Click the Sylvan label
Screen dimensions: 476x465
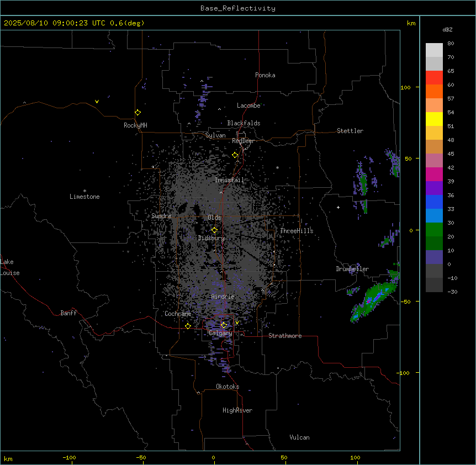click(215, 135)
